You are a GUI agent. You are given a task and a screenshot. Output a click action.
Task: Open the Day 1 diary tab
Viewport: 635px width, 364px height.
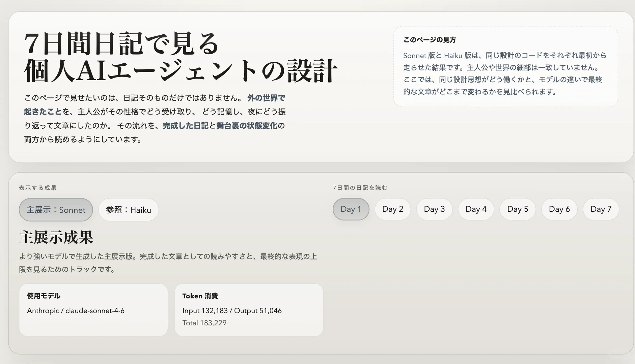(351, 209)
